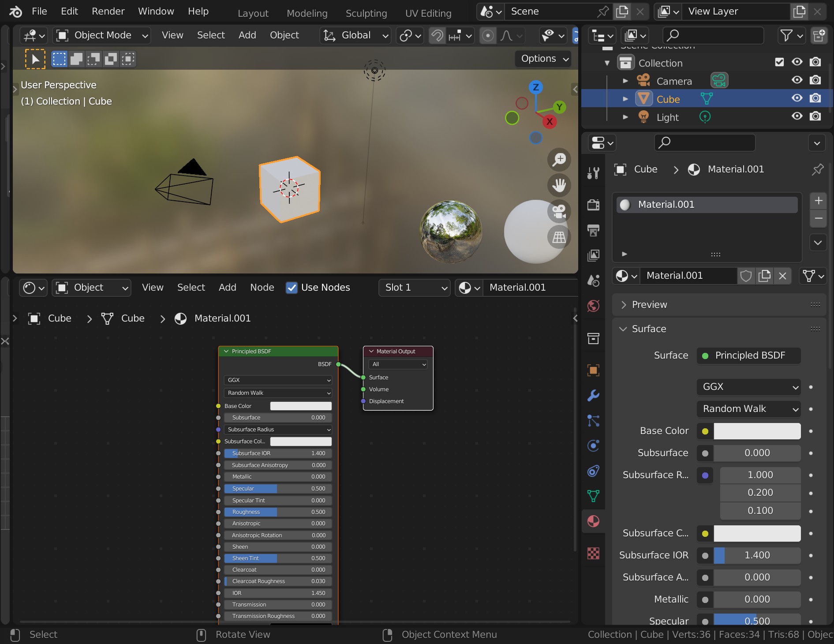834x644 pixels.
Task: Open the Texture properties checkerboard tab
Action: (593, 553)
